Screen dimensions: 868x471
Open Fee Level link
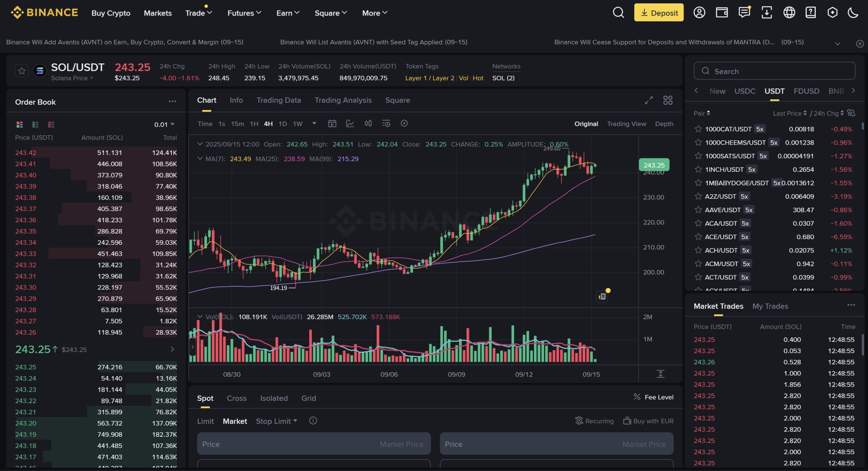pos(654,397)
